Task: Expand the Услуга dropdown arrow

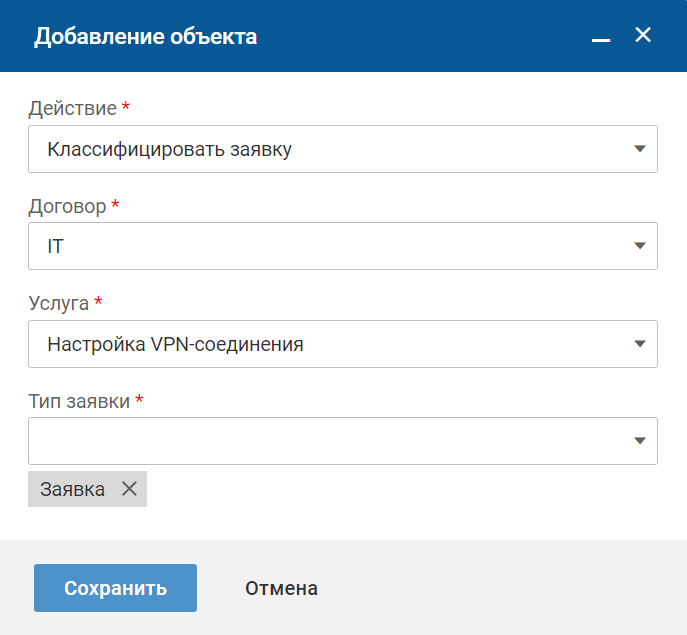Action: (x=640, y=345)
